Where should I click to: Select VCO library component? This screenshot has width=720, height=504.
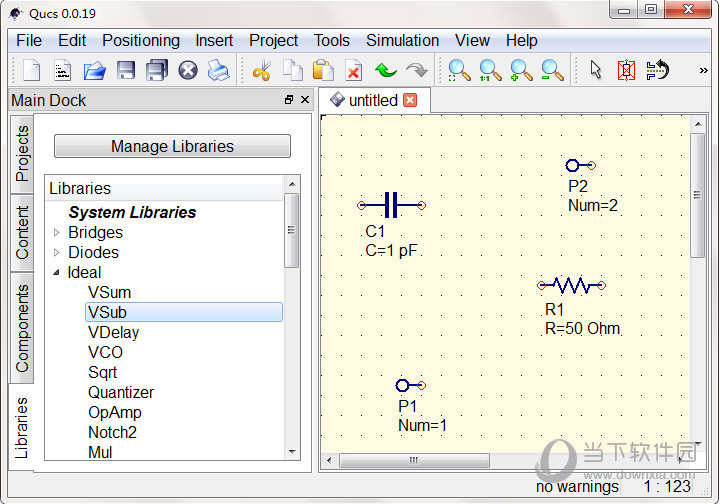pos(105,353)
